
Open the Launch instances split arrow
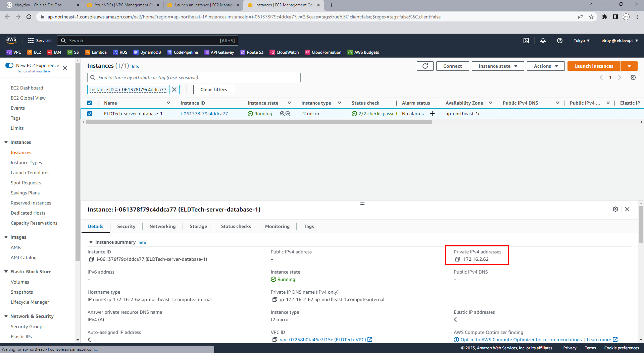[x=629, y=66]
